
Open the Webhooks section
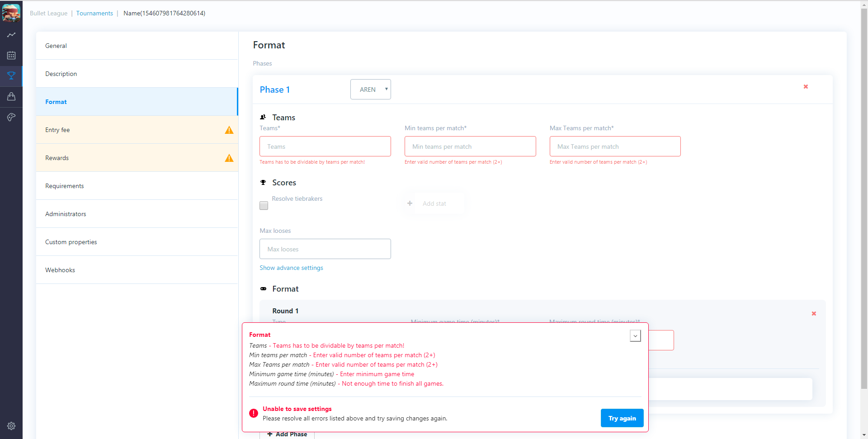click(137, 270)
